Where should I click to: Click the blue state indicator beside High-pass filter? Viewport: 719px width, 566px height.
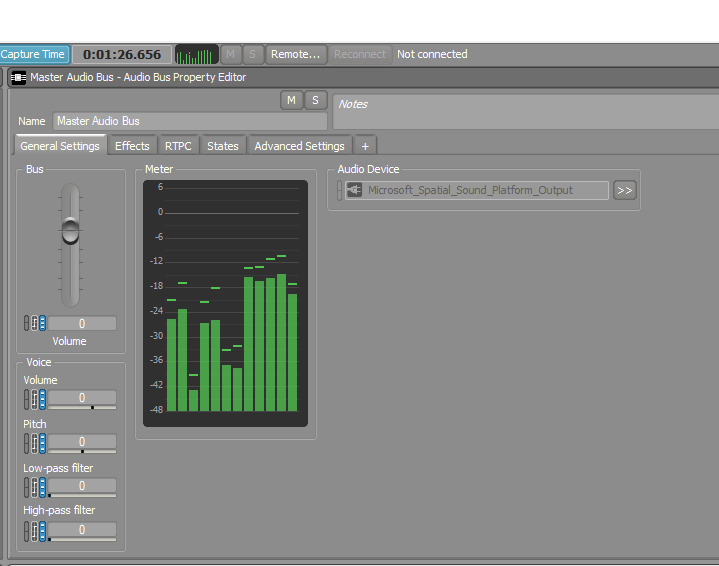click(x=42, y=531)
